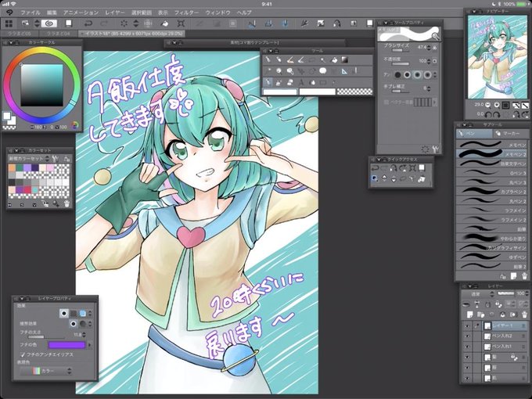Open Clip Studio grid icon in command bar
Image resolution: width=532 pixels, height=399 pixels.
click(9, 23)
